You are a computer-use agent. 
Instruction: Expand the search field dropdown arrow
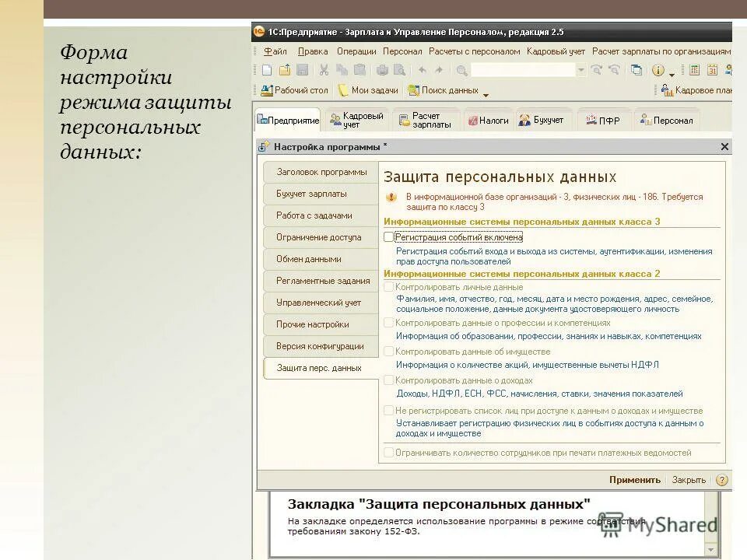click(580, 71)
